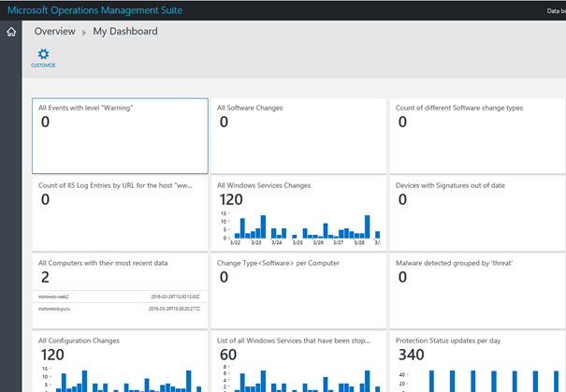Open All Computers with most recent data tile
Viewport: 566px width, 392px height.
pyautogui.click(x=120, y=291)
